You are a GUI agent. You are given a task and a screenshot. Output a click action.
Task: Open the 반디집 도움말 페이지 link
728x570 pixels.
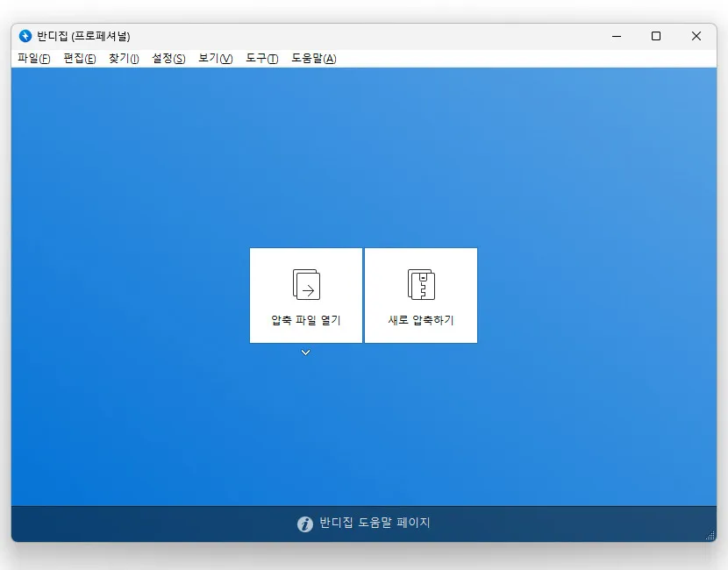(x=375, y=523)
